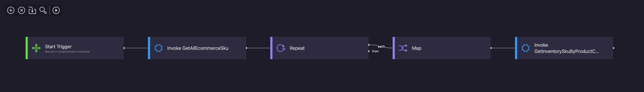Click the Map shuffle arrows icon
This screenshot has height=92, width=644.
pos(403,48)
